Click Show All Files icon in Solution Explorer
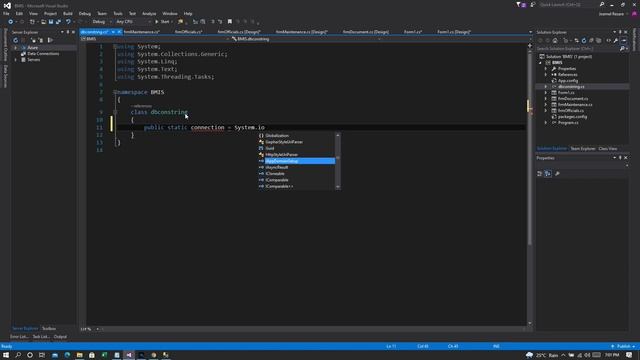The image size is (640, 360). pyautogui.click(x=599, y=40)
